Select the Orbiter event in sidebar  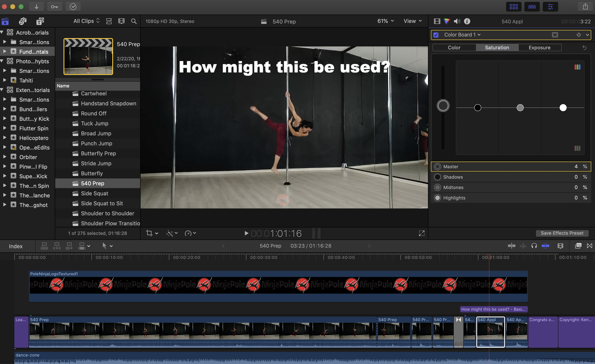click(28, 157)
